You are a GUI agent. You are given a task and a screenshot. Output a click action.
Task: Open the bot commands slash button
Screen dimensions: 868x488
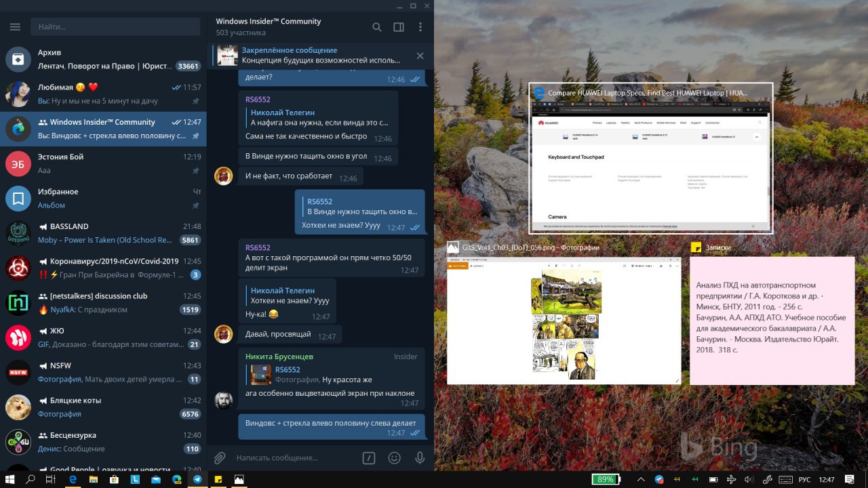[x=368, y=458]
